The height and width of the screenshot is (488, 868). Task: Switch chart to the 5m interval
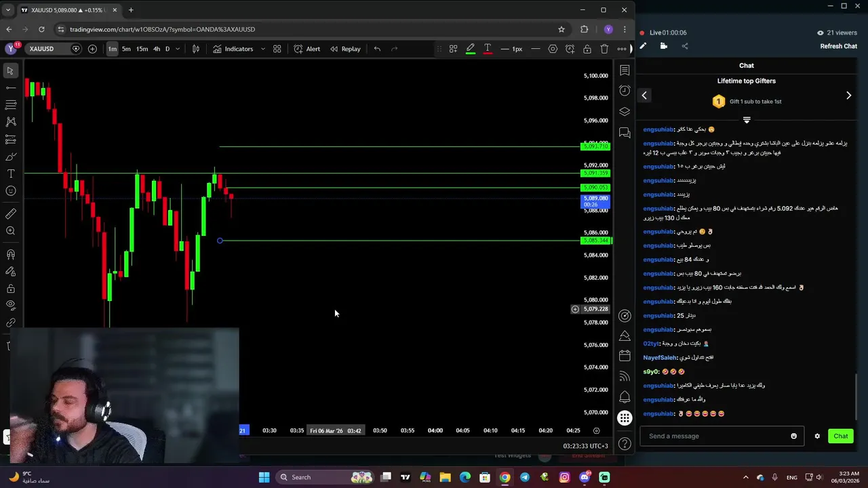[x=126, y=49]
